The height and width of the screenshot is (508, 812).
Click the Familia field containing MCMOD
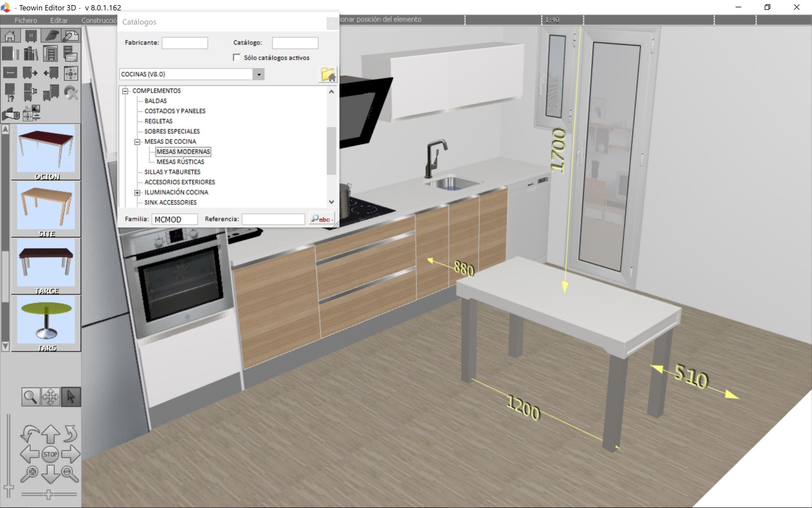pos(174,219)
